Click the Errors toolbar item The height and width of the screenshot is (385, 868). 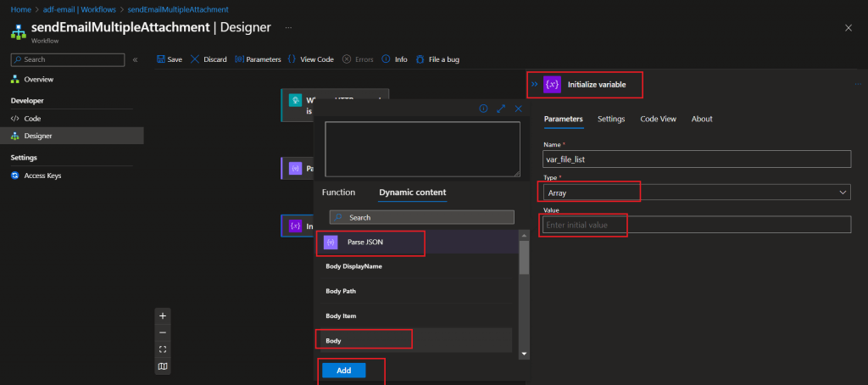358,59
